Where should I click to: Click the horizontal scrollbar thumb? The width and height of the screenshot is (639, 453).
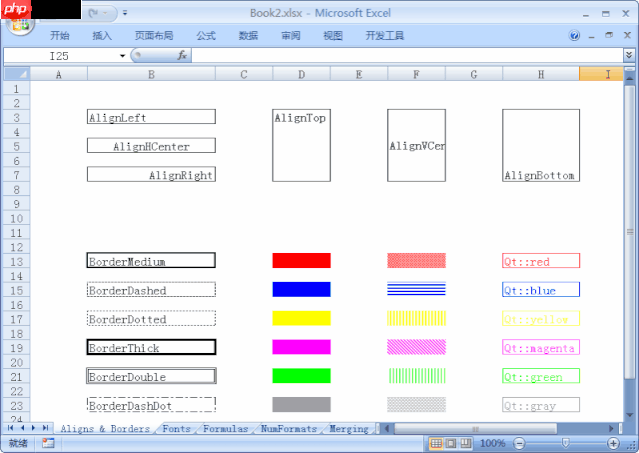coord(476,429)
